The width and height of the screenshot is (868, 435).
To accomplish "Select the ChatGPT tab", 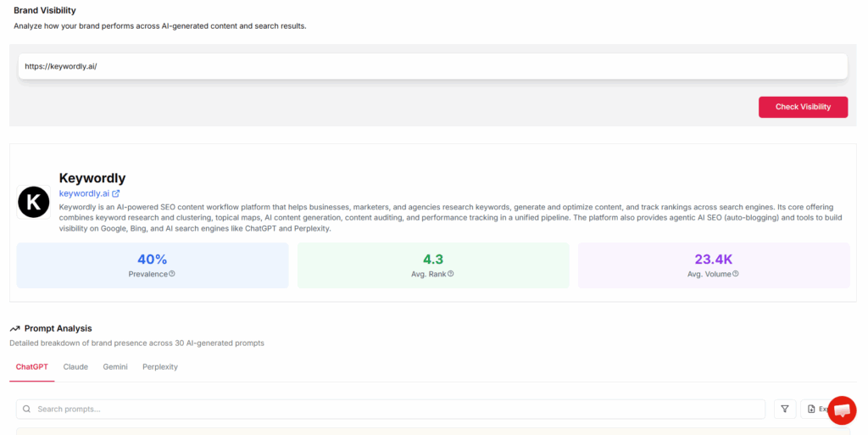I will (32, 367).
